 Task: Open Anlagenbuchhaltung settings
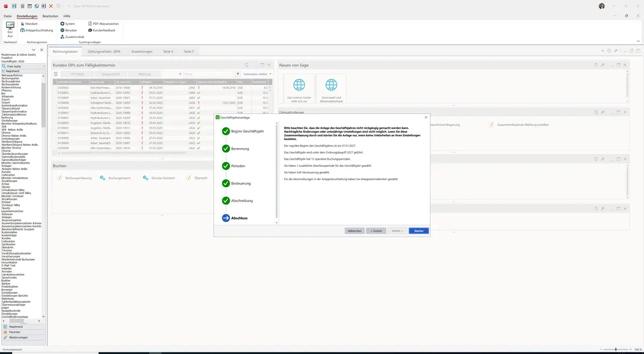coord(36,31)
